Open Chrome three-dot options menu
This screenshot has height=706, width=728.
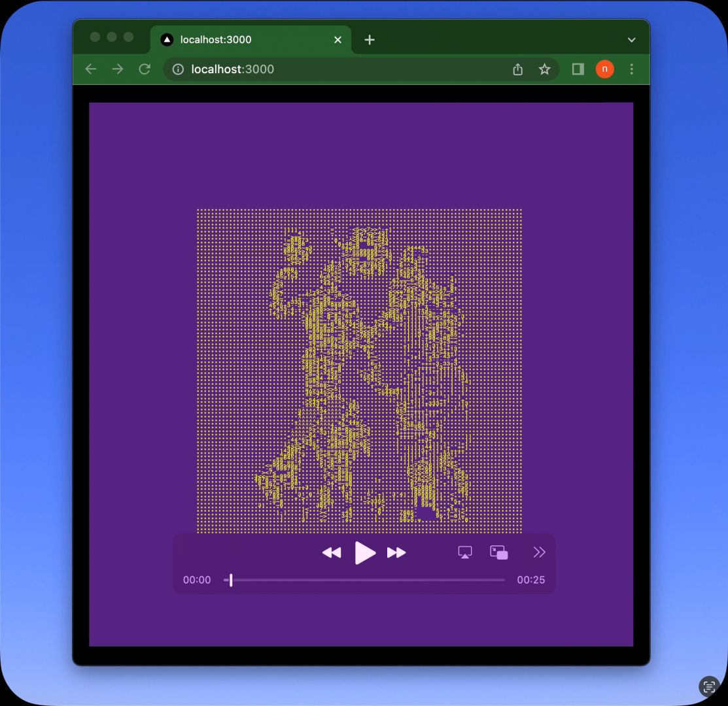(631, 69)
